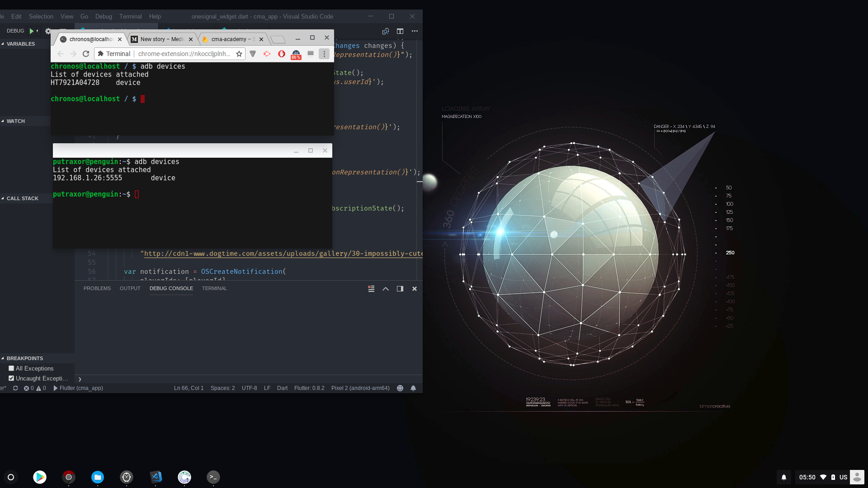
Task: Change indentation via Spaces: 2
Action: (x=223, y=388)
